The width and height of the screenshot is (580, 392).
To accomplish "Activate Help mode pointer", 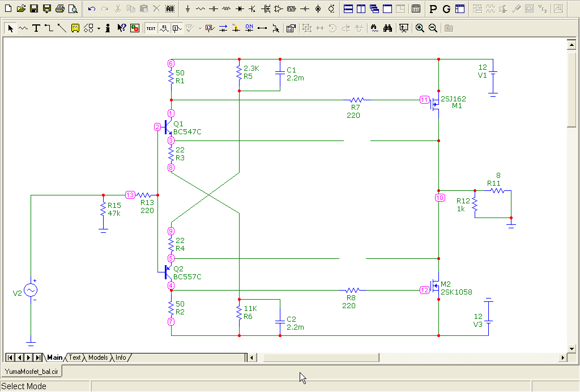I will (x=121, y=28).
